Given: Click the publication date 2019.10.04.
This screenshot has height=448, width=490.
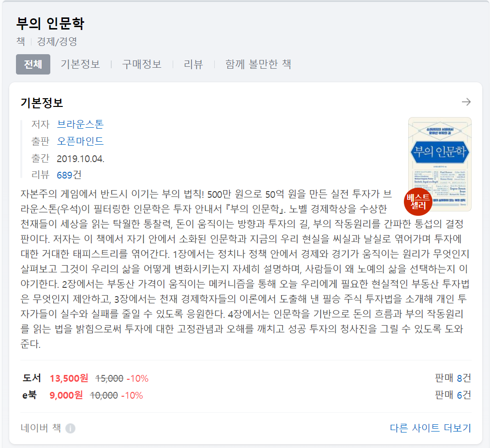Looking at the screenshot, I should tap(80, 159).
